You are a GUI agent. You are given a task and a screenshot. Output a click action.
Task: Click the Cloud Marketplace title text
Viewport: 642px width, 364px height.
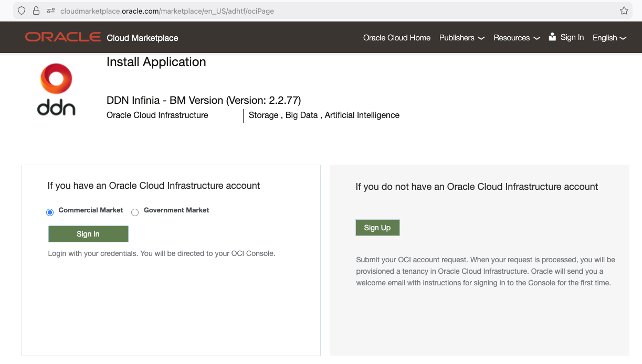tap(142, 38)
